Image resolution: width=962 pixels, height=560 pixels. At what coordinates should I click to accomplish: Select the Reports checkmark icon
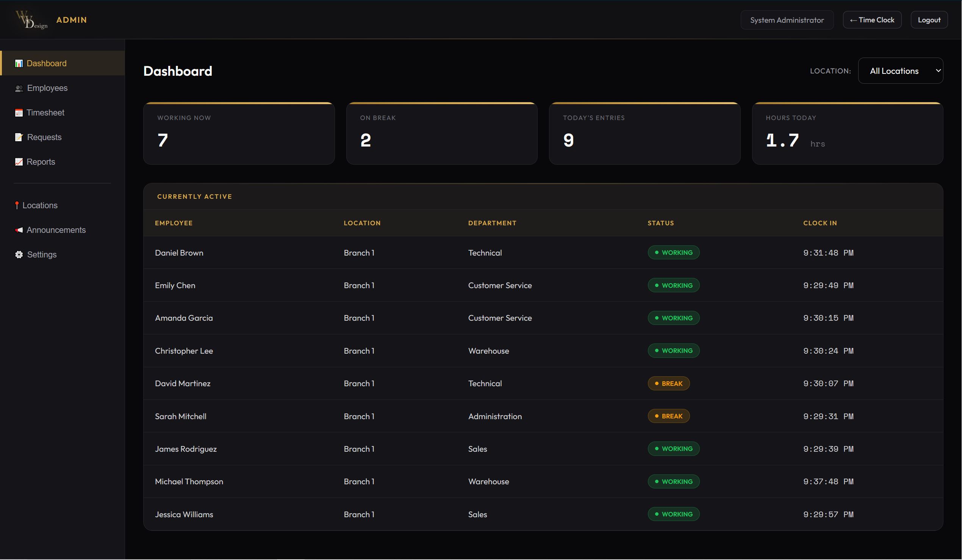19,162
